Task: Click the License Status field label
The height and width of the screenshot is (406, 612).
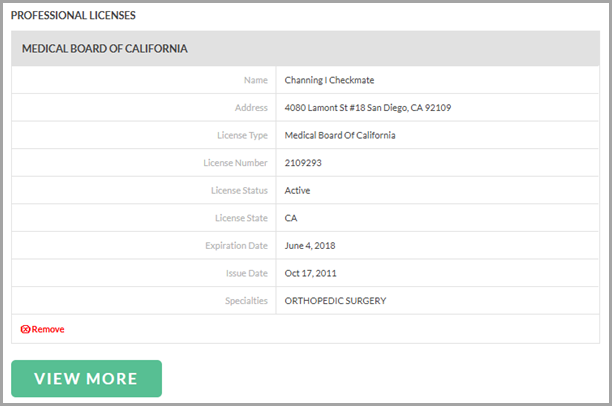Action: tap(239, 190)
